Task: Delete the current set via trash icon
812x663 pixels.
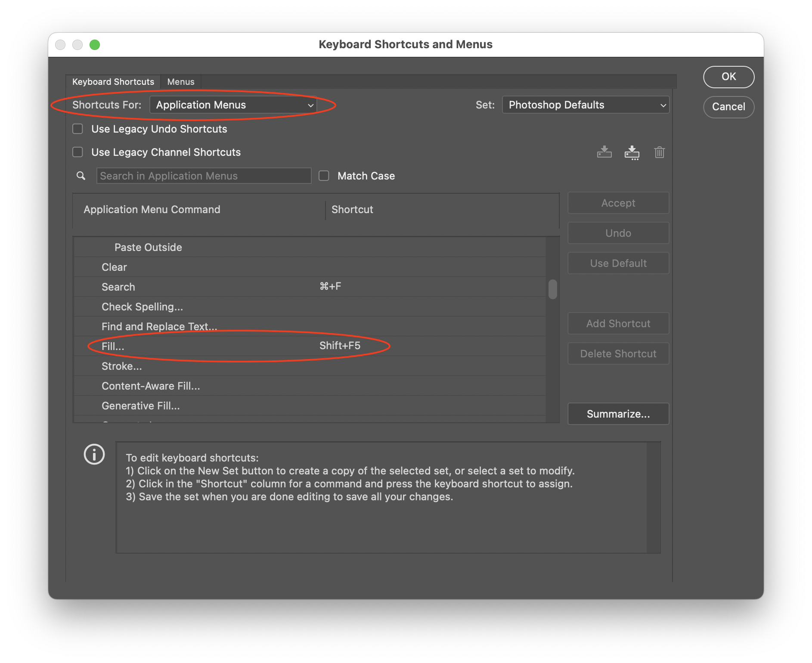Action: click(x=660, y=152)
